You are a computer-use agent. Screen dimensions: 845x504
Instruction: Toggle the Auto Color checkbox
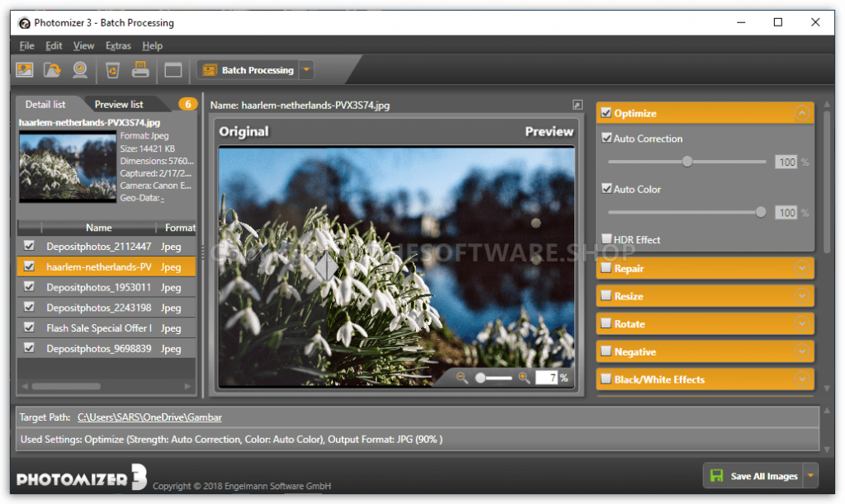(607, 188)
